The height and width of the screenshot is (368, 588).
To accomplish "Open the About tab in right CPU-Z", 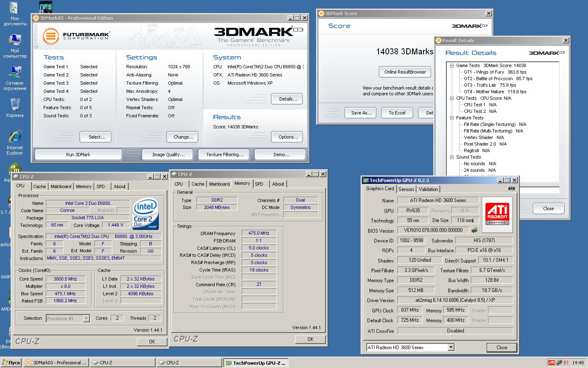I will tap(278, 184).
